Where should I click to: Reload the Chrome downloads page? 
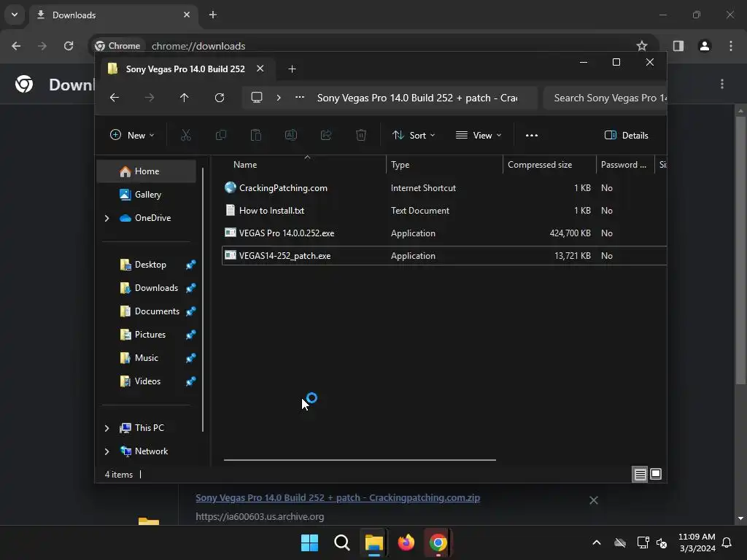[69, 46]
